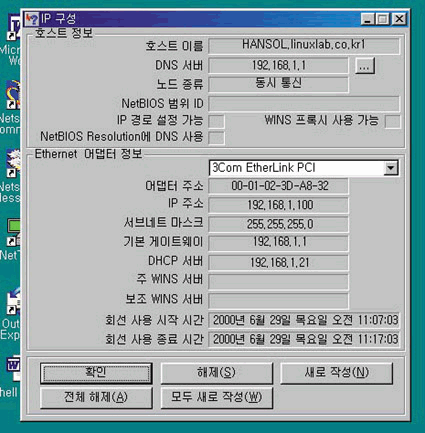Click the 확인 button

pos(96,373)
